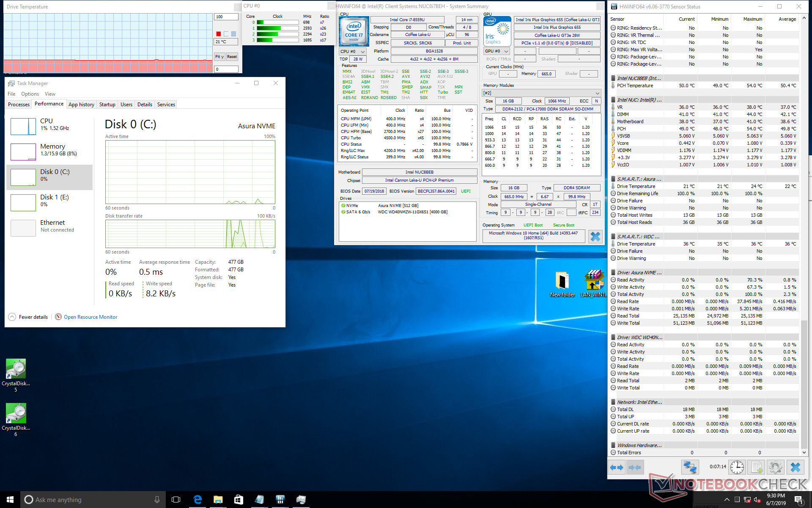
Task: Click Open Resource Monitor link
Action: tap(90, 317)
